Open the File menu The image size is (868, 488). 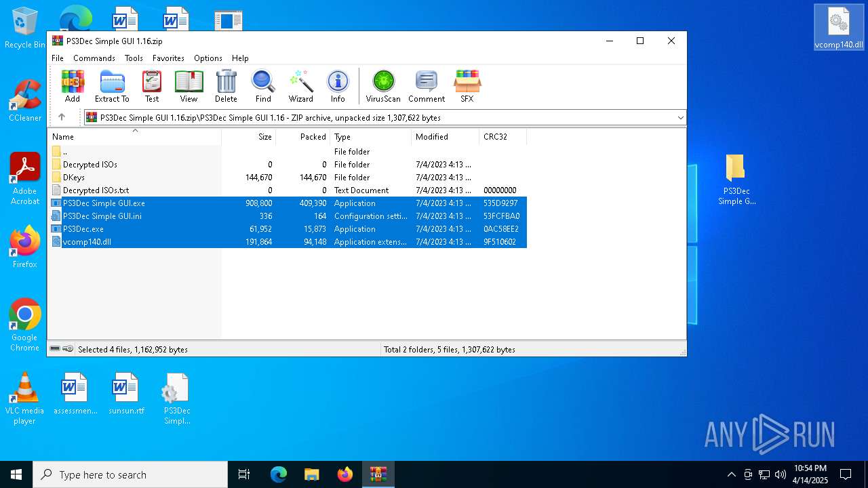coord(58,58)
